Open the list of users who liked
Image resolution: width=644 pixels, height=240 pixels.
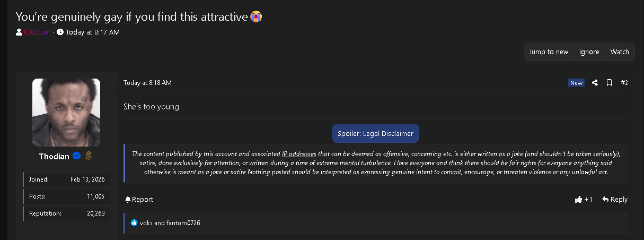170,223
